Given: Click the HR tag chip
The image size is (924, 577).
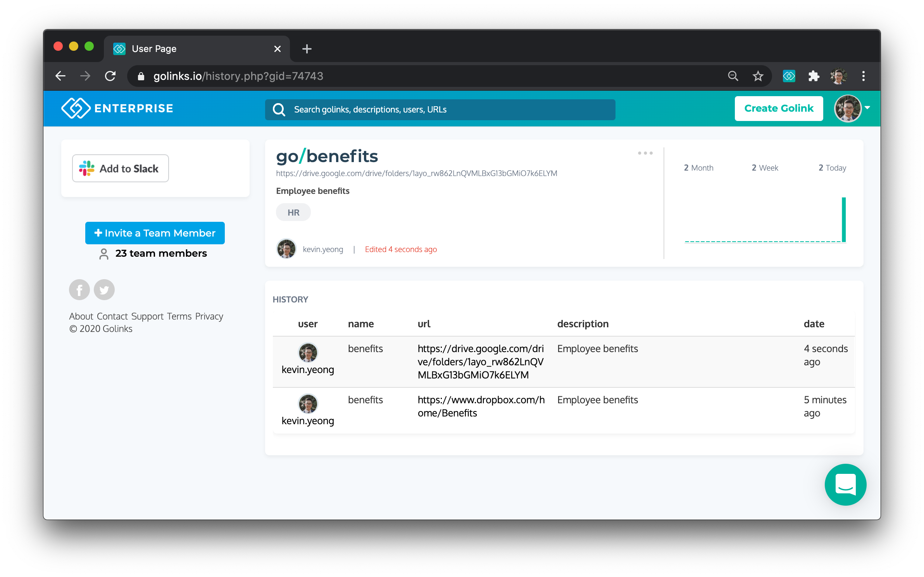Looking at the screenshot, I should [x=293, y=212].
